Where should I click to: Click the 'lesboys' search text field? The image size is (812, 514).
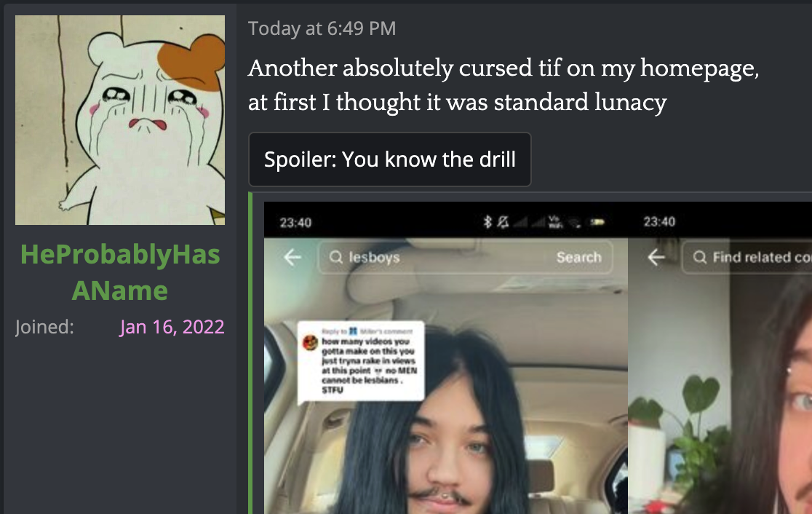coord(465,257)
